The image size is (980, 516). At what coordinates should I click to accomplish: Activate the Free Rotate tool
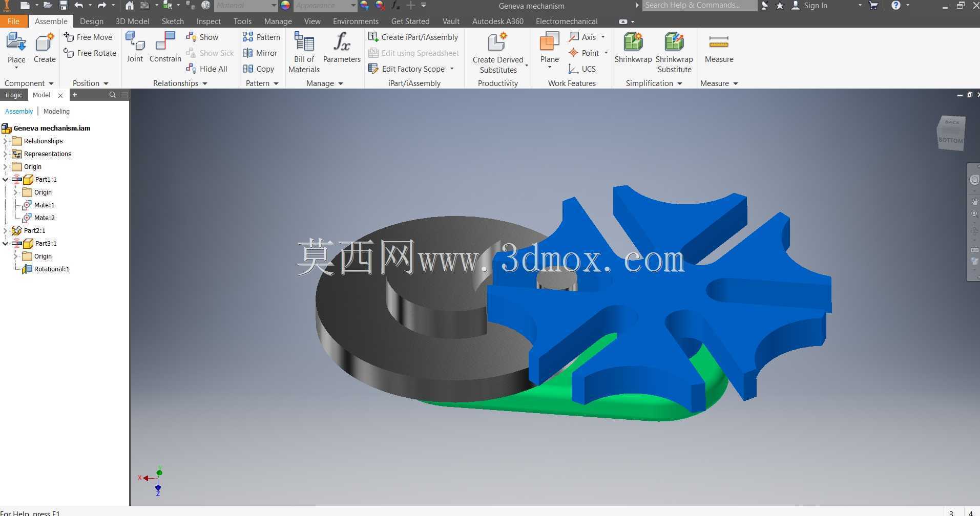(x=90, y=53)
